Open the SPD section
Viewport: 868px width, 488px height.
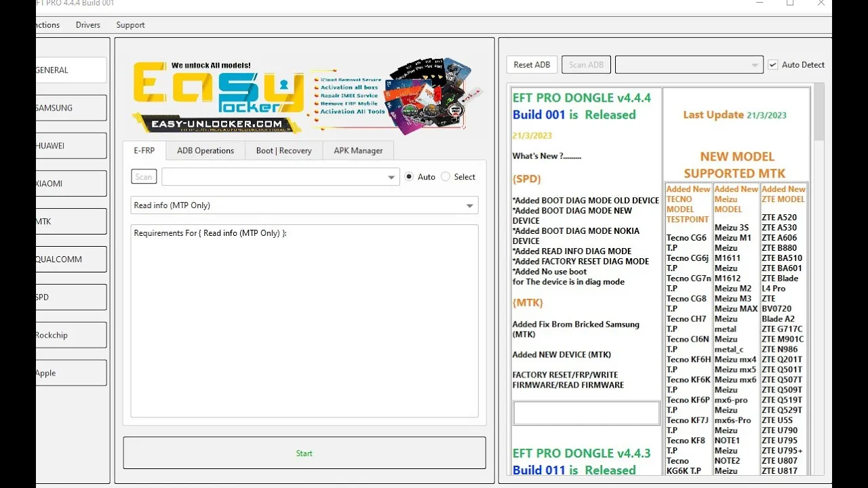click(x=71, y=298)
